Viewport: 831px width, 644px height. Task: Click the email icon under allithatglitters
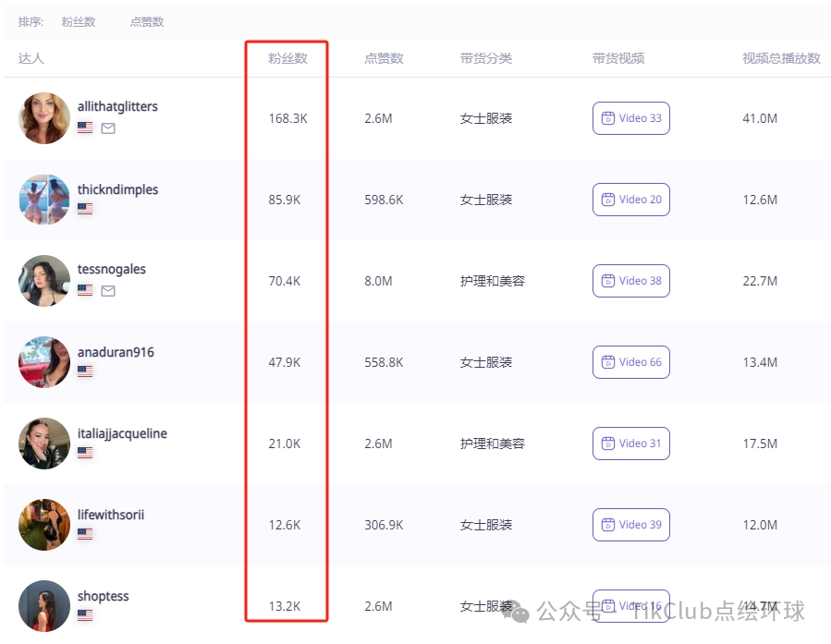pyautogui.click(x=108, y=128)
